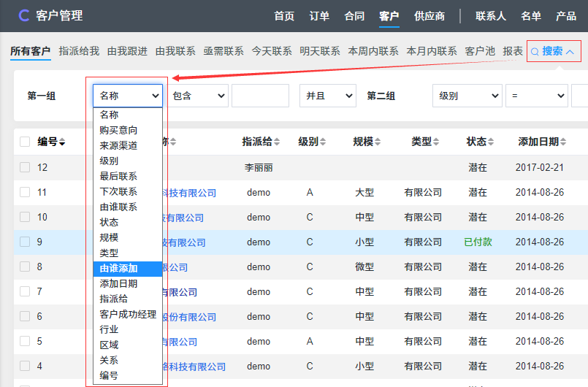Click the magnifier 搜索 icon
Viewport: 588px width, 387px height.
[x=535, y=52]
